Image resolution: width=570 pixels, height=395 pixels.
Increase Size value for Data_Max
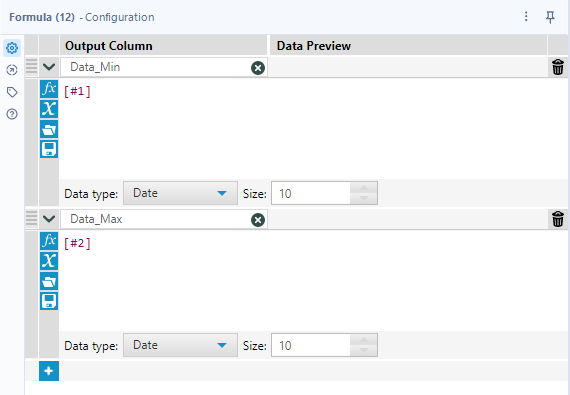pos(364,340)
